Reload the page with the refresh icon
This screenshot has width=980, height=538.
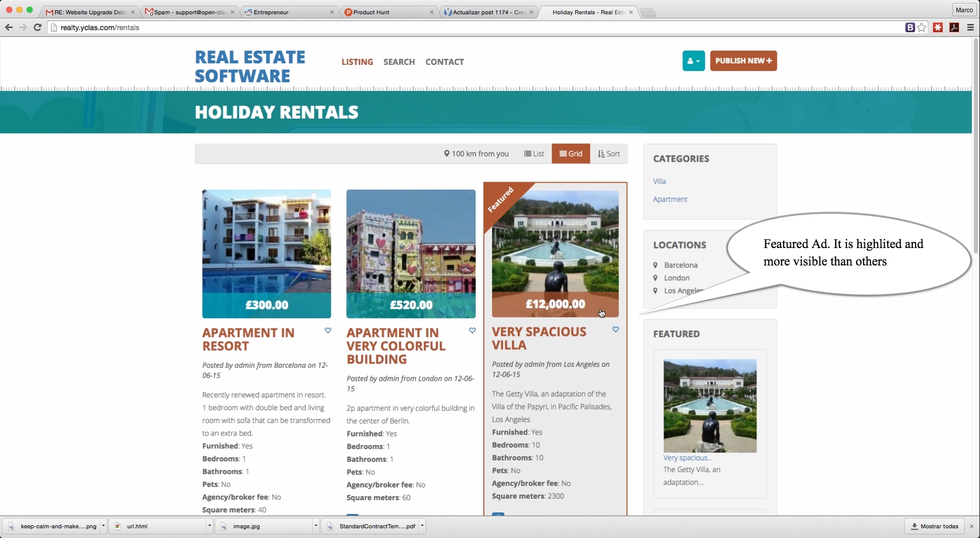pyautogui.click(x=37, y=28)
